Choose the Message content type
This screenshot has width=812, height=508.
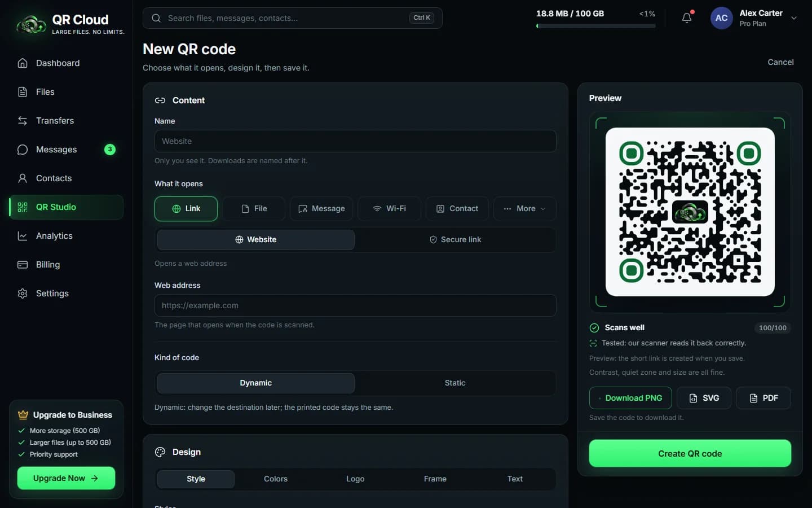click(321, 209)
